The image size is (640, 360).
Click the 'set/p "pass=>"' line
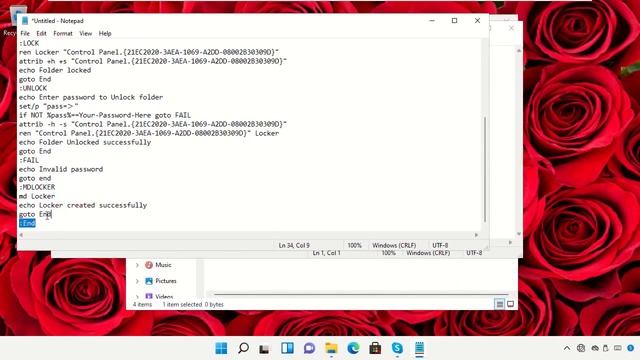tap(49, 106)
